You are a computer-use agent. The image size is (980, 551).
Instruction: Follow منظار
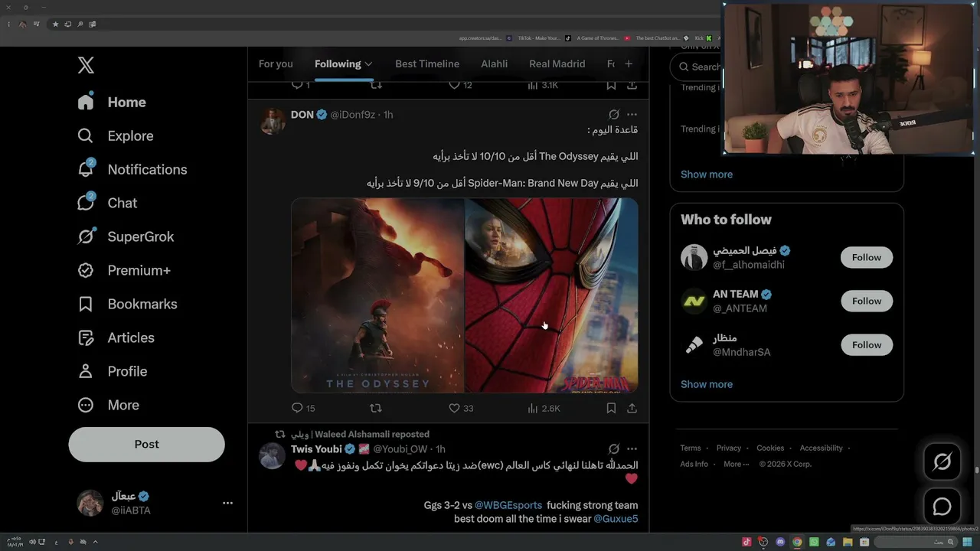tap(867, 344)
